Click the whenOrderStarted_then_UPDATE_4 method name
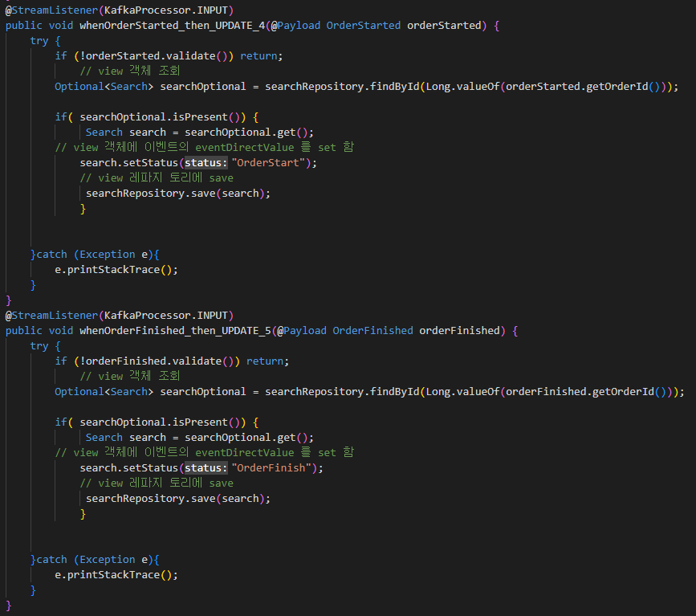The width and height of the screenshot is (696, 616). point(173,26)
